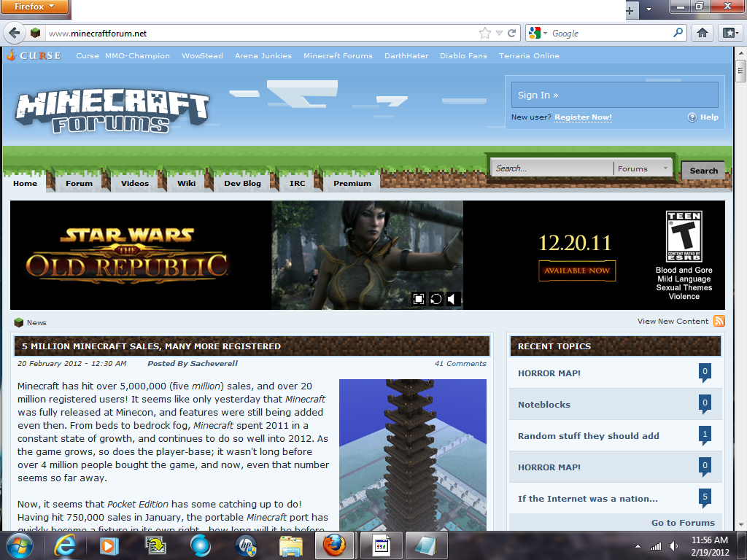Click the Google search field in toolbar

click(610, 34)
